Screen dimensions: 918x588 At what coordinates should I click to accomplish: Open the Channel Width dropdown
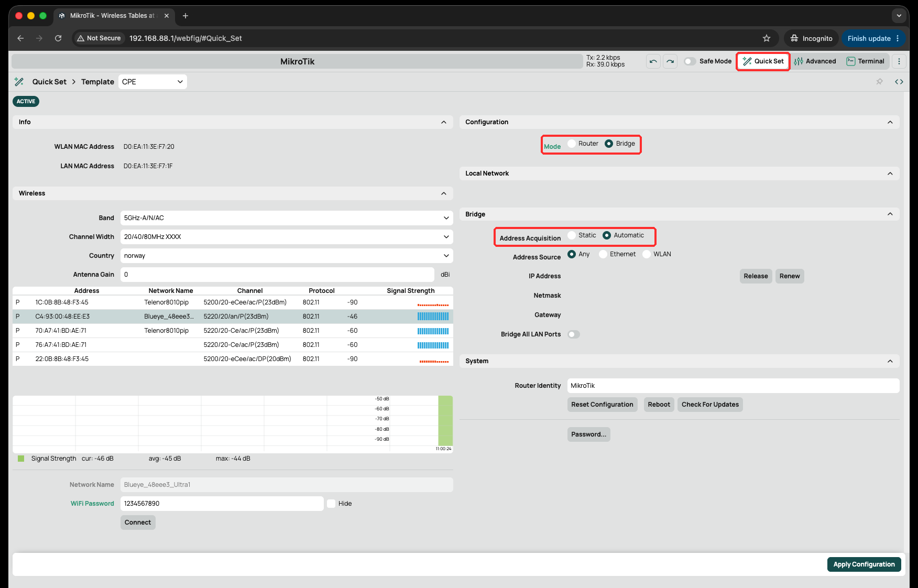click(287, 237)
